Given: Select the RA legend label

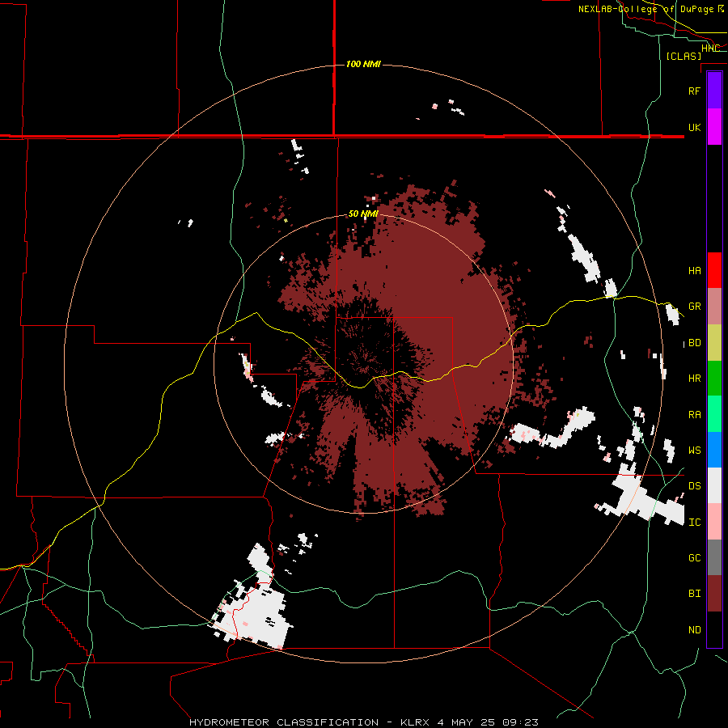Looking at the screenshot, I should click(x=694, y=415).
